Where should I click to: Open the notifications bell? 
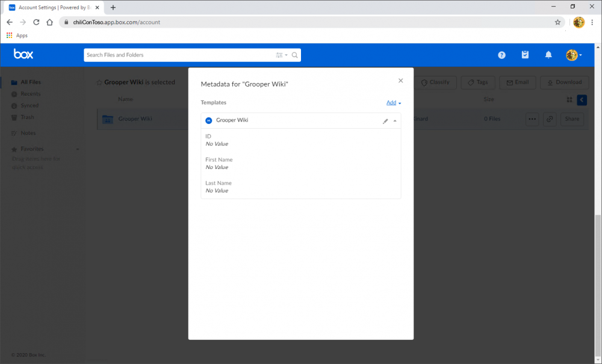pyautogui.click(x=548, y=55)
